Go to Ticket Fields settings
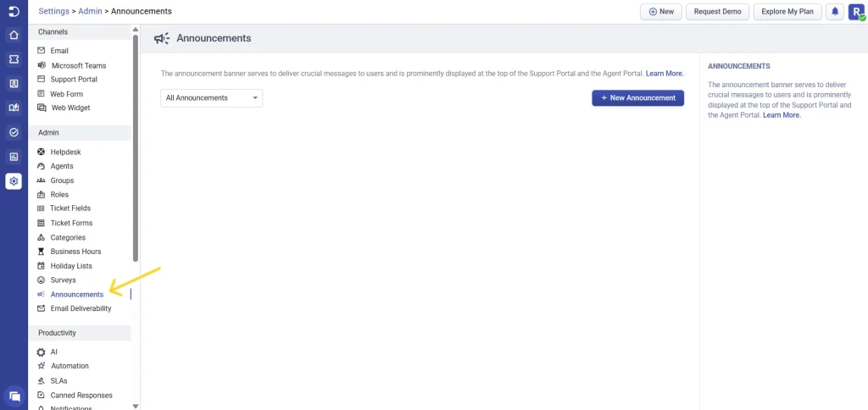The image size is (868, 410). coord(70,208)
